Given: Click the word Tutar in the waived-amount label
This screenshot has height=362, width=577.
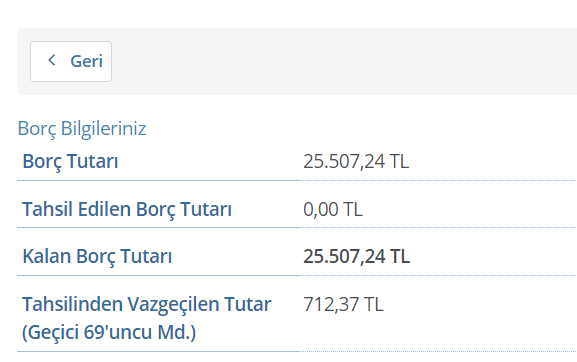Looking at the screenshot, I should tap(248, 304).
